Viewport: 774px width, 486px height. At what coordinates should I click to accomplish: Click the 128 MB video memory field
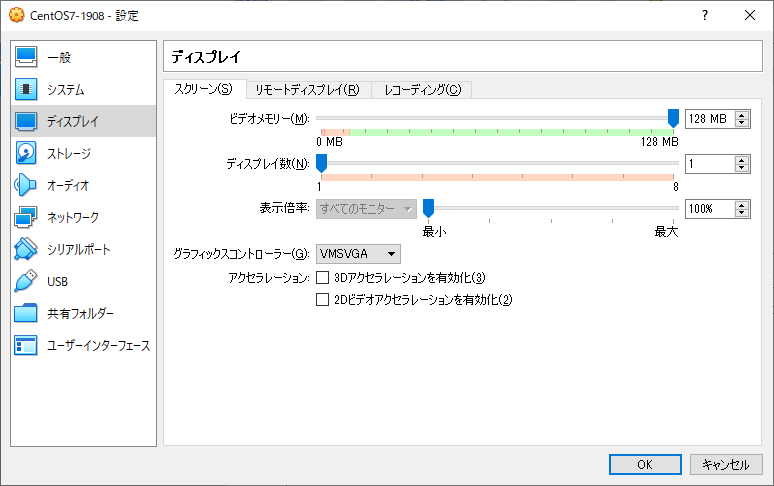710,119
